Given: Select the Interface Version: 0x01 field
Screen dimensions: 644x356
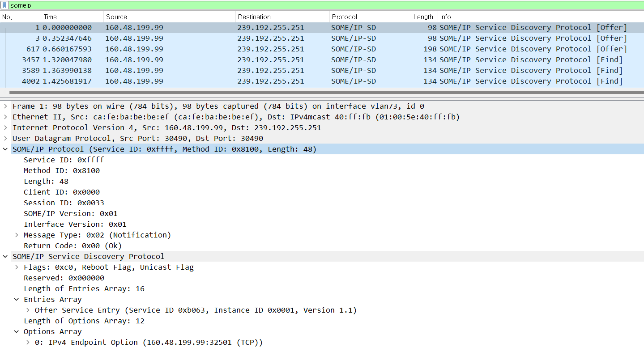Looking at the screenshot, I should pyautogui.click(x=75, y=225).
